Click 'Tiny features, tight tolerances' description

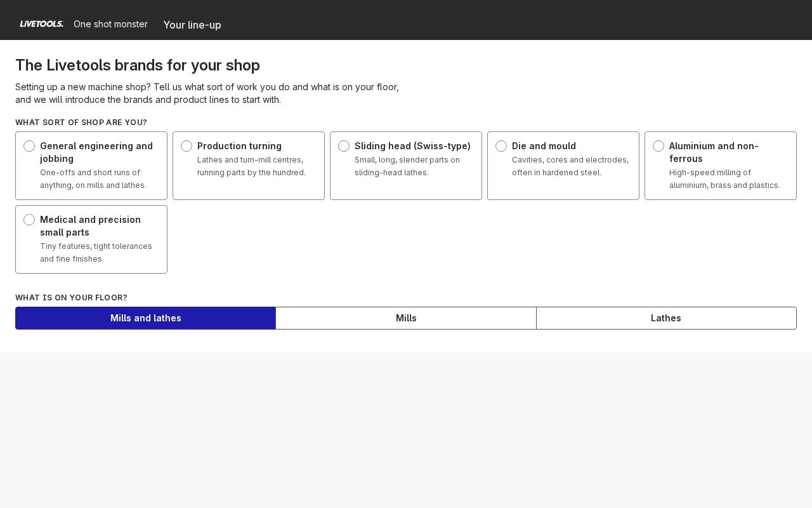click(x=96, y=253)
